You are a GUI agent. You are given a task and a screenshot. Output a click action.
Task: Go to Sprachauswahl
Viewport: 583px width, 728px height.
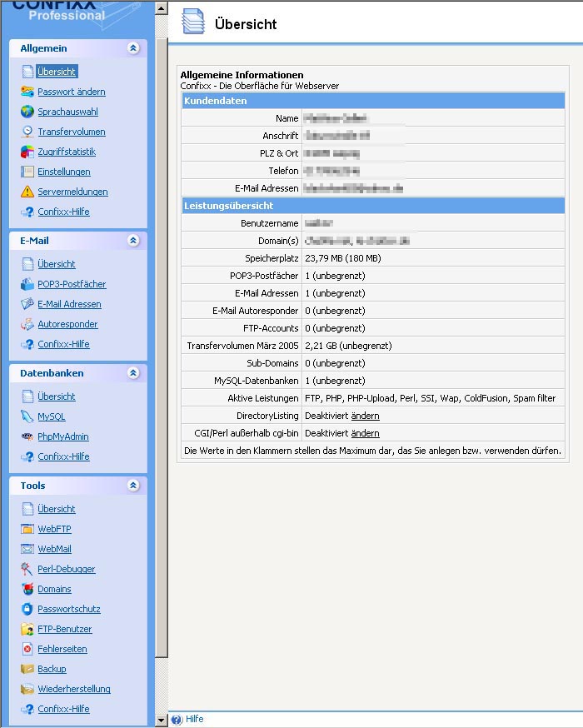pos(67,112)
